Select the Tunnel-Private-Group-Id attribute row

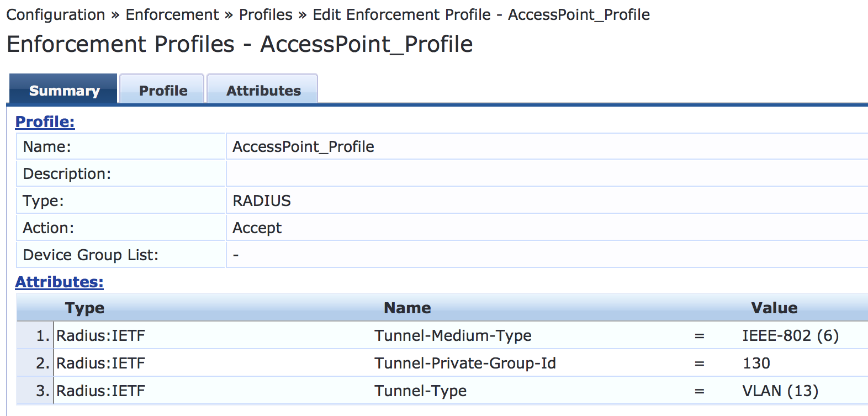click(x=465, y=363)
